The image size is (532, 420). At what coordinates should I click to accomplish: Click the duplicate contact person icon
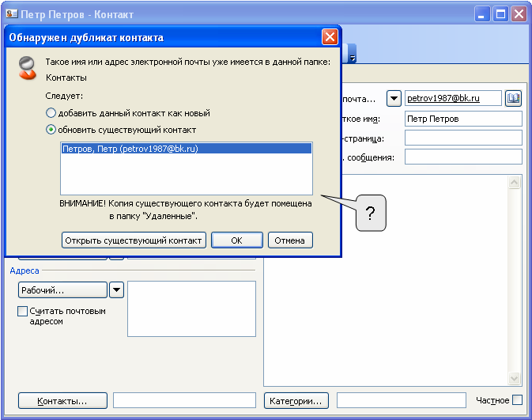click(27, 68)
